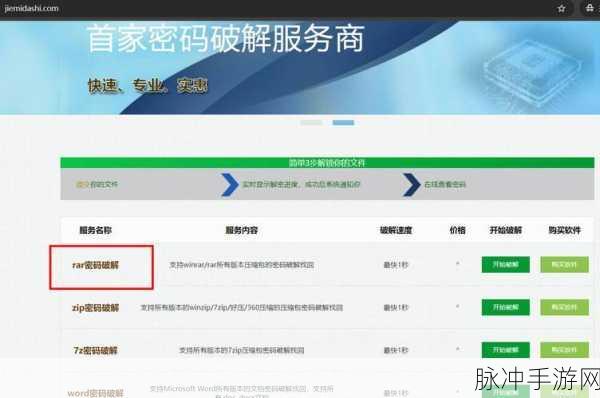The width and height of the screenshot is (600, 398).
Task: Click the speed value in rar row
Action: click(x=396, y=265)
